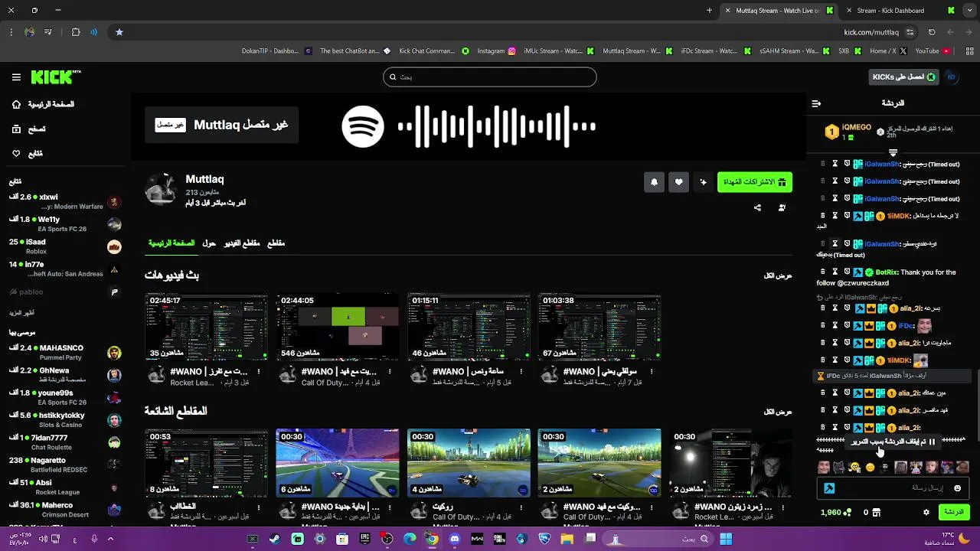Resume chat via the paused-scrolling banner
The image size is (980, 551).
893,442
